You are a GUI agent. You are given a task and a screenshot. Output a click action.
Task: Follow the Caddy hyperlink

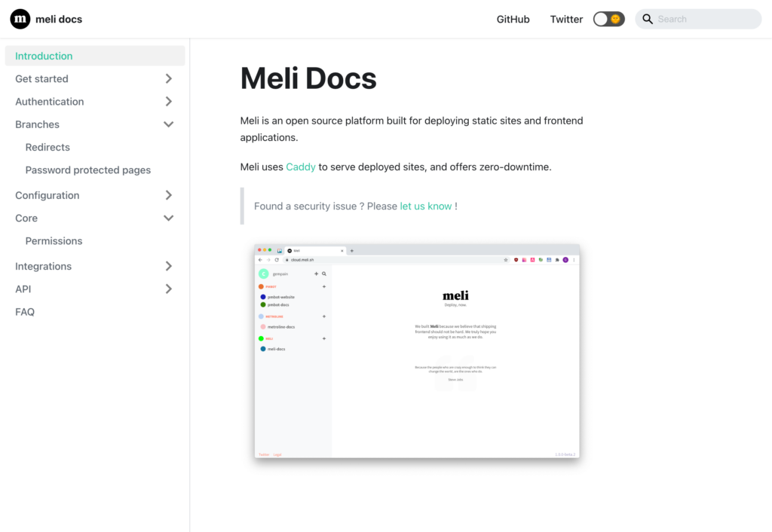[300, 167]
